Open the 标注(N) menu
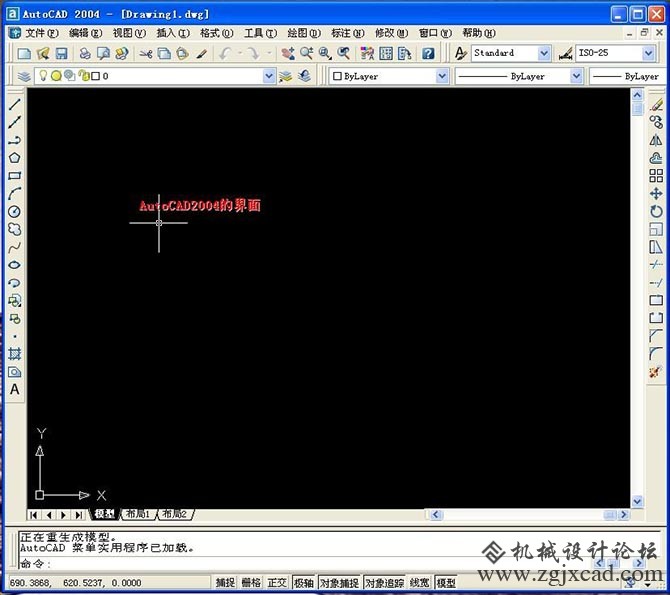This screenshot has width=670, height=595. click(x=347, y=33)
